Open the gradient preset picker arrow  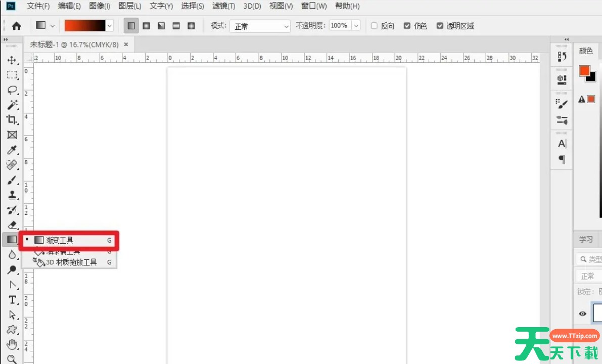110,26
